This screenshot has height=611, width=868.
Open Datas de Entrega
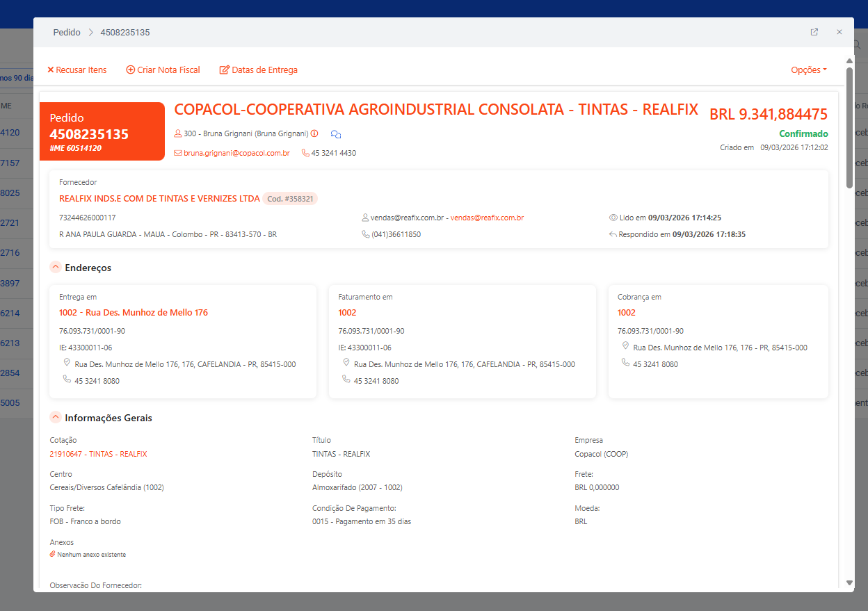[258, 70]
